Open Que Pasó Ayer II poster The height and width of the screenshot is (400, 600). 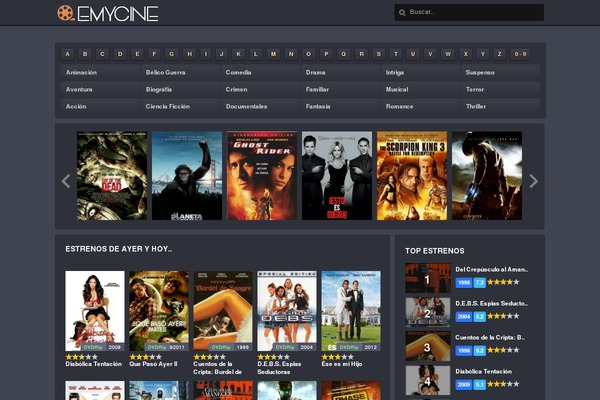click(159, 311)
